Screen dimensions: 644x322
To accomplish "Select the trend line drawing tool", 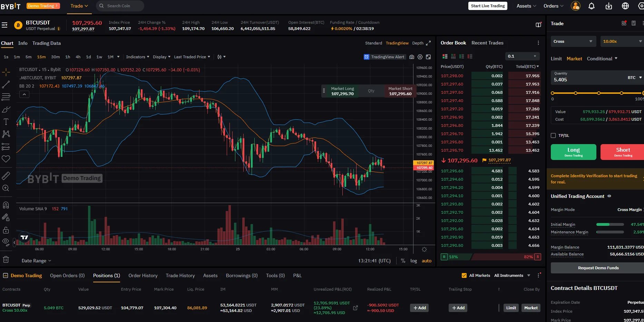I will 6,84.
